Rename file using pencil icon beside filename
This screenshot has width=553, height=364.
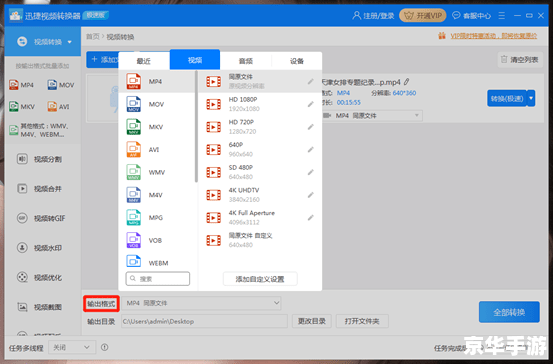tap(407, 82)
